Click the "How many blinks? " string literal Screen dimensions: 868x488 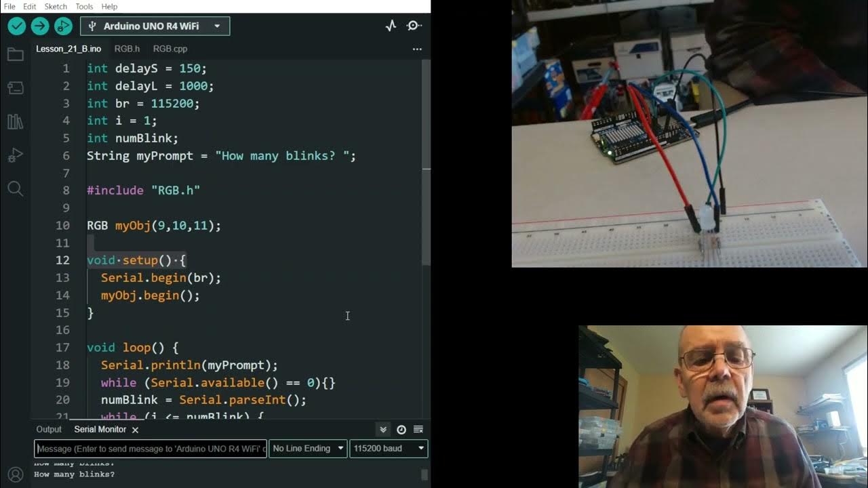coord(282,156)
